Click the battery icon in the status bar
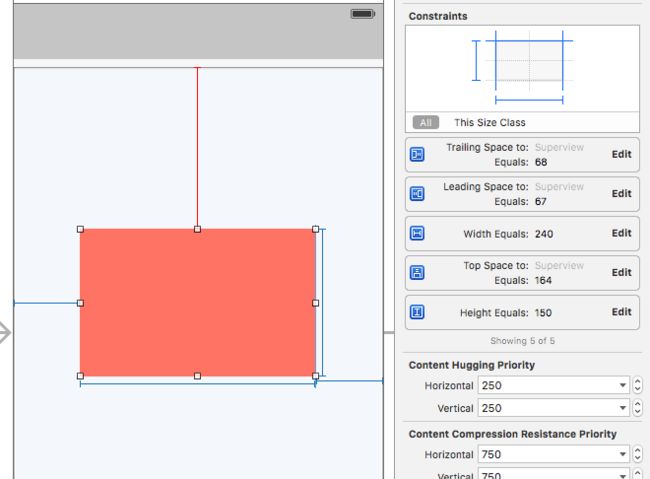 (362, 14)
